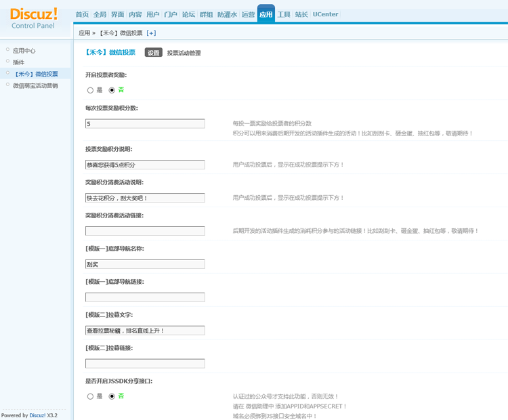Go to the 论坛 navigation tab

click(188, 14)
